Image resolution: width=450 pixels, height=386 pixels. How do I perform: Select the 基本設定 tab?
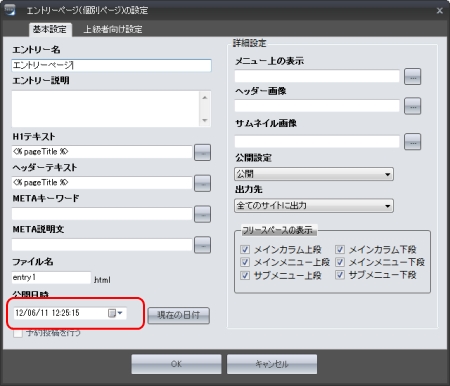click(49, 29)
